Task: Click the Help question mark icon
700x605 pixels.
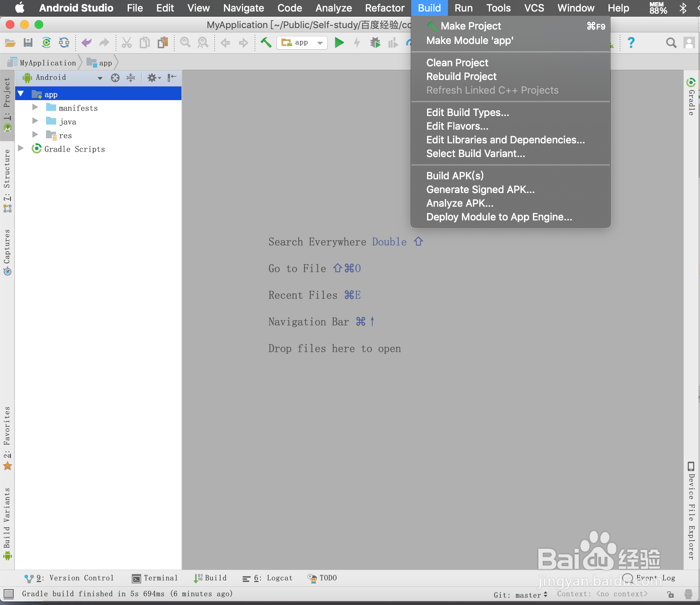Action: [631, 43]
